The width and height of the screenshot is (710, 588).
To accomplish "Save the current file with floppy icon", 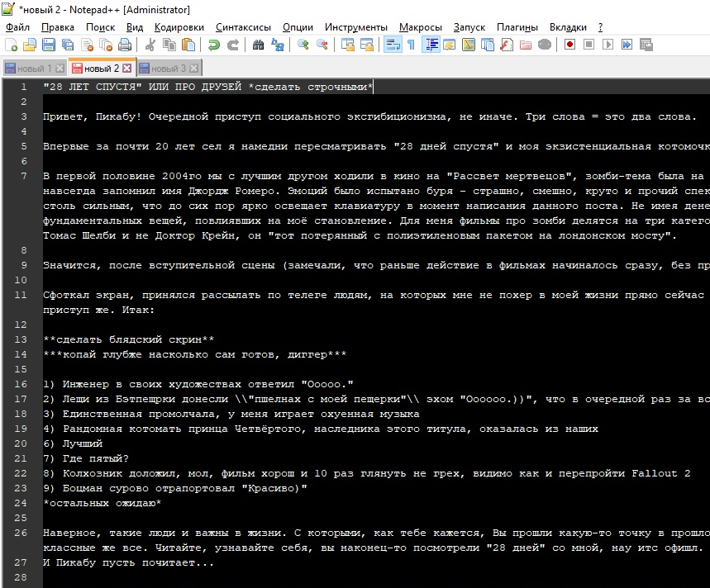I will pyautogui.click(x=49, y=45).
